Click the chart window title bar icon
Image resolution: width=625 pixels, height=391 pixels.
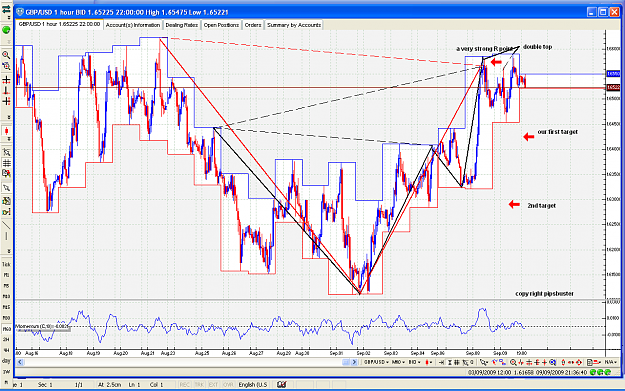[x=20, y=12]
